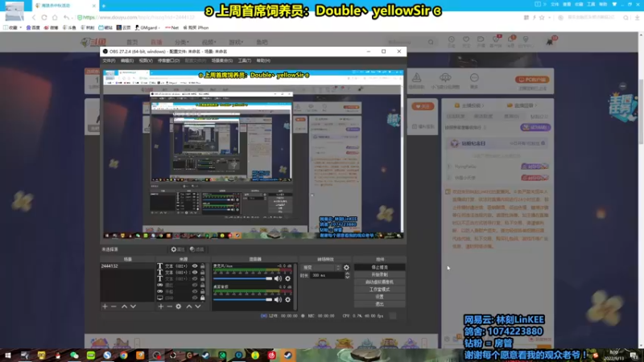The image size is (644, 362).
Task: Open the 工具(T) menu in OBS
Action: click(245, 61)
